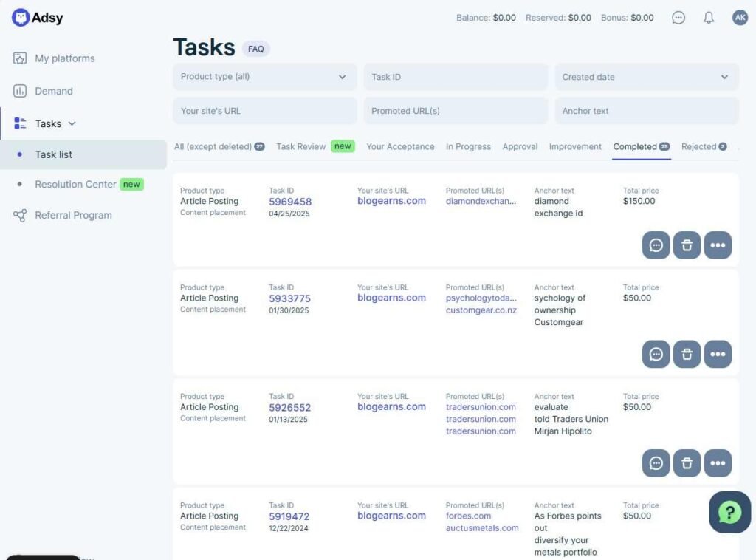Viewport: 756px width, 560px height.
Task: Click the FAQ badge button
Action: (255, 49)
